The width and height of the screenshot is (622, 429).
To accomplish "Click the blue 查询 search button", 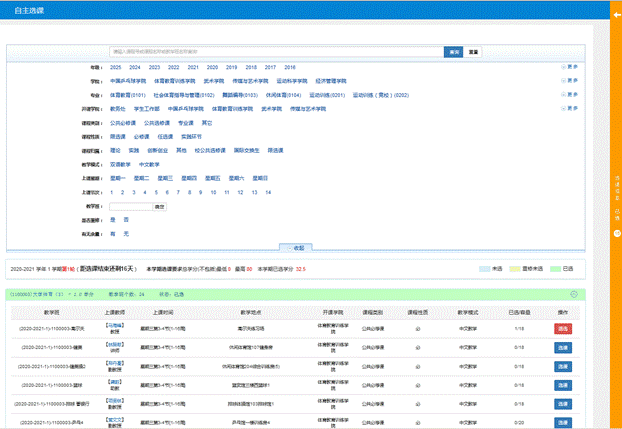I will (x=455, y=51).
